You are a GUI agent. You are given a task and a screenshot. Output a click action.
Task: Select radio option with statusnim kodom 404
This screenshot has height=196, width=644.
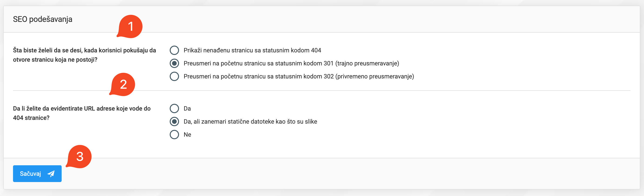174,50
